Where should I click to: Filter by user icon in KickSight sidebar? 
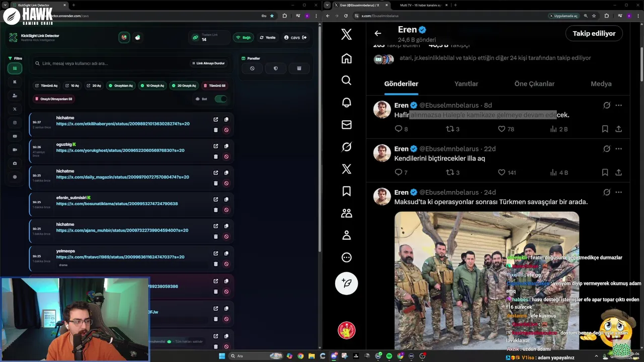coord(15,96)
